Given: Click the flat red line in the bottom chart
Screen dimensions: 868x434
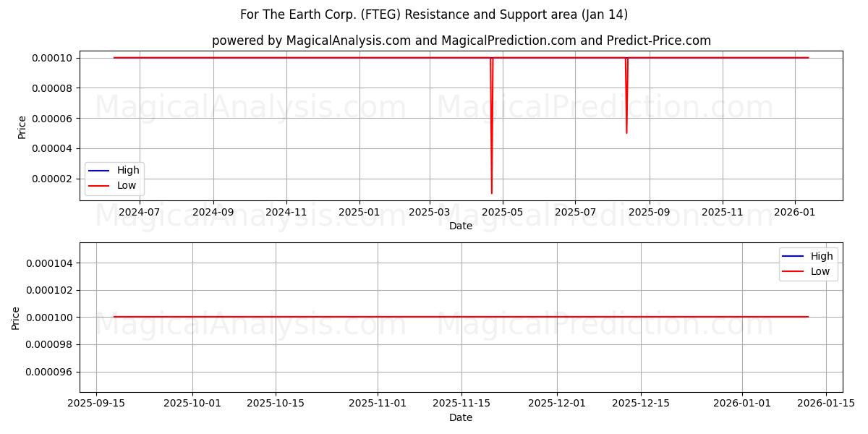Looking at the screenshot, I should [461, 317].
